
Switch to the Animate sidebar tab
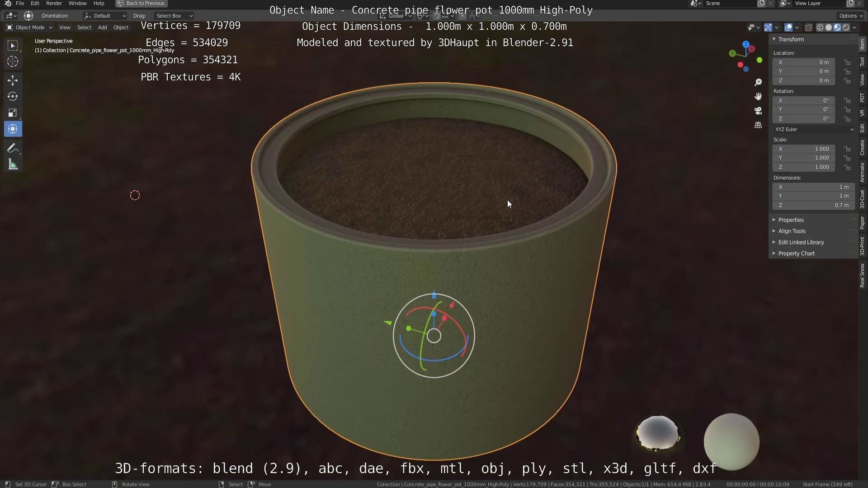point(862,172)
